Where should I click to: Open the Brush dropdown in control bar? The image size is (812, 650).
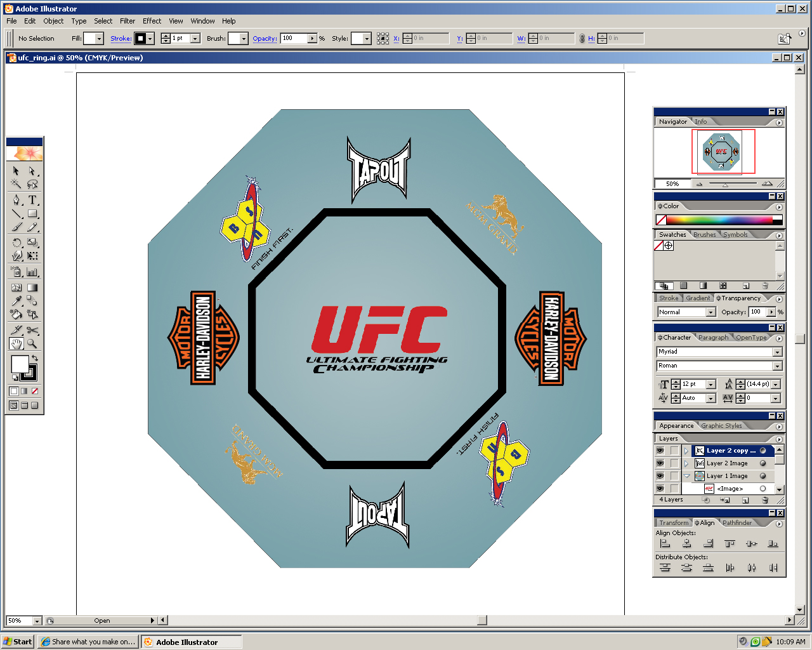click(x=243, y=39)
